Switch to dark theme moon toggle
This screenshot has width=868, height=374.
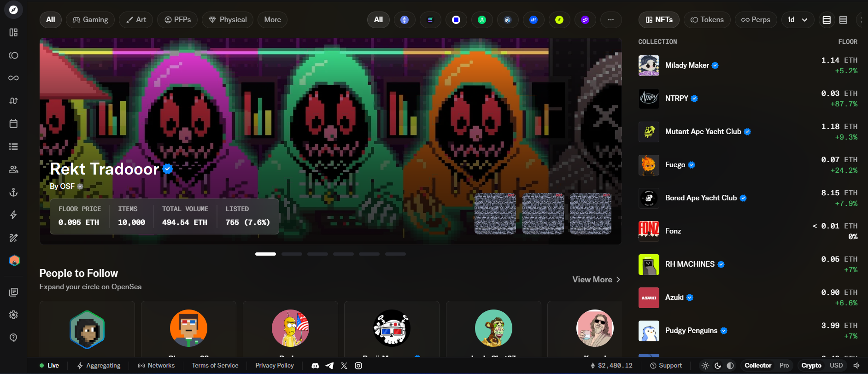pyautogui.click(x=718, y=366)
